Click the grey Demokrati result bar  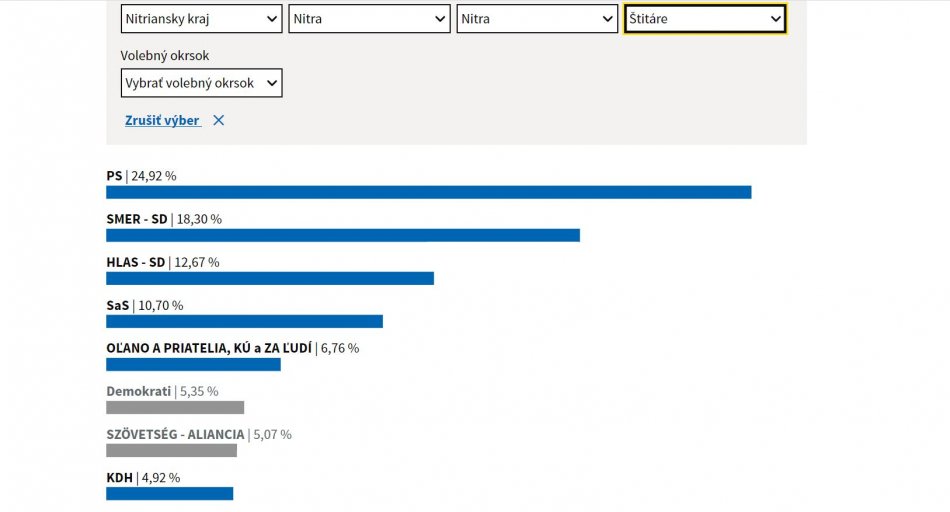[x=175, y=407]
